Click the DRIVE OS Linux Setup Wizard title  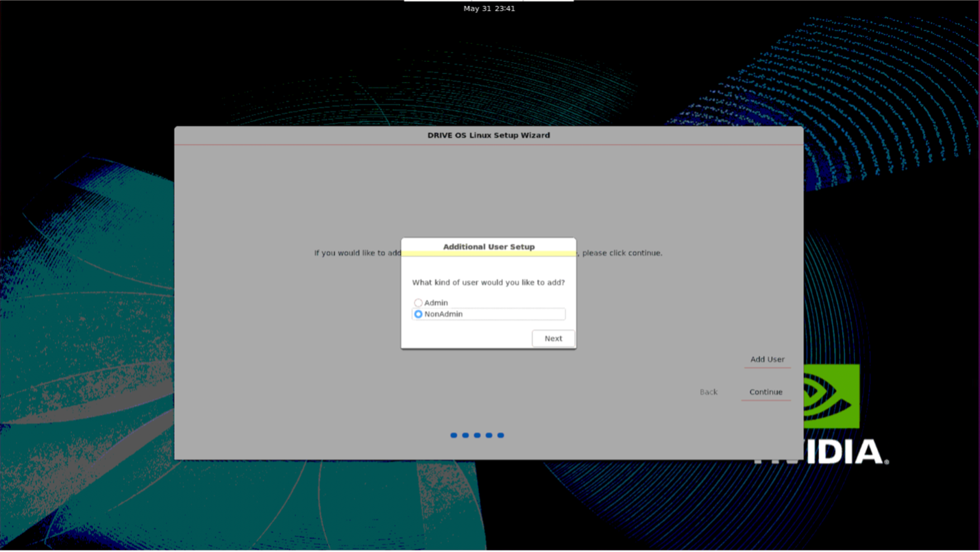coord(489,136)
